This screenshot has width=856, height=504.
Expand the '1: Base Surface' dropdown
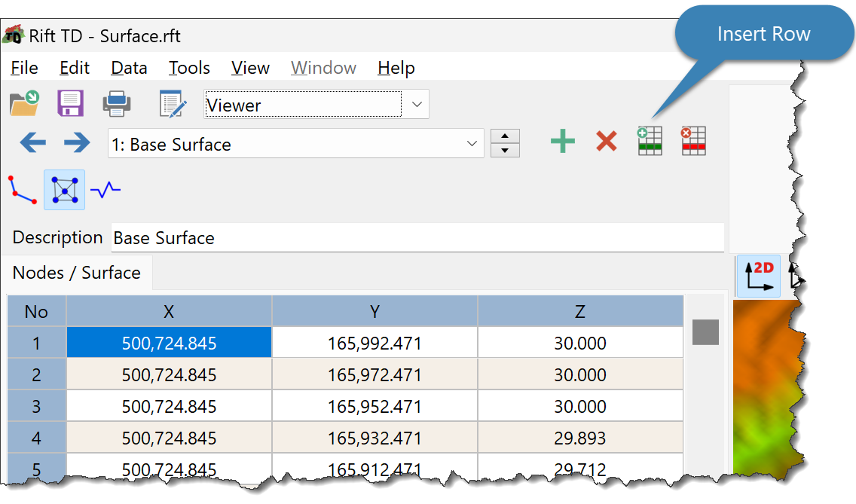pos(472,143)
